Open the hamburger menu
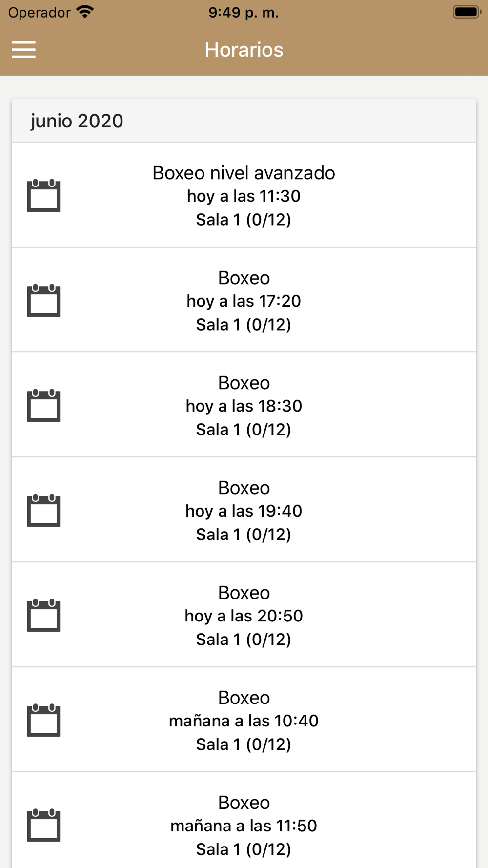488x868 pixels. [23, 49]
